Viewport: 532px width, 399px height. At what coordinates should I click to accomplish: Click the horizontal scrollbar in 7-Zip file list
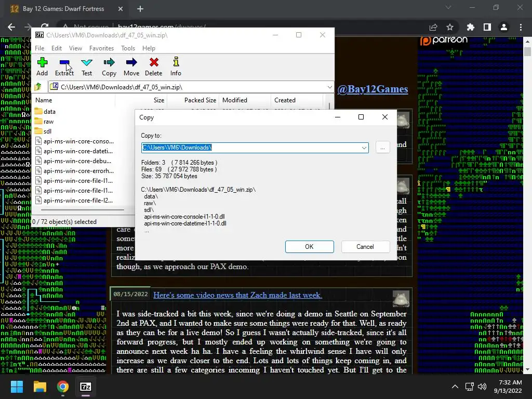[x=83, y=210]
